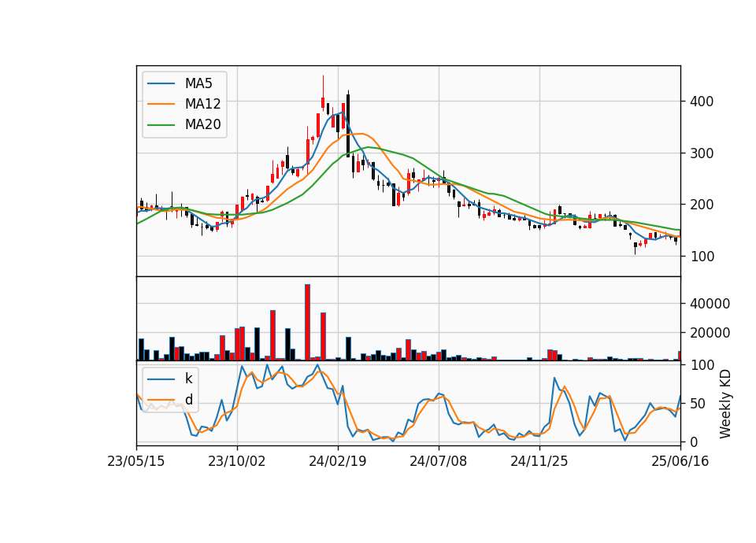Click the 100 price axis tick

coord(702,257)
